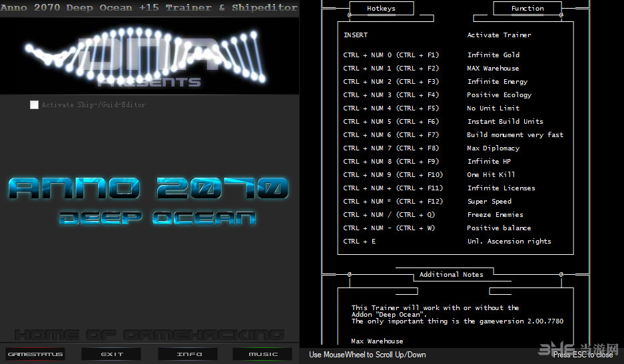Click 'Positive balance' function text
Viewport: 624px width, 364px height.
click(x=499, y=228)
